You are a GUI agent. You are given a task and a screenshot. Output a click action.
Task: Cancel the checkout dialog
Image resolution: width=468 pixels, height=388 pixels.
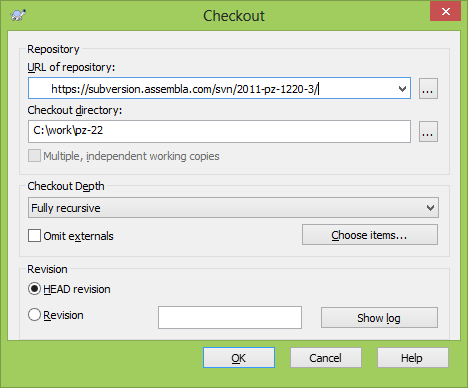tap(326, 358)
